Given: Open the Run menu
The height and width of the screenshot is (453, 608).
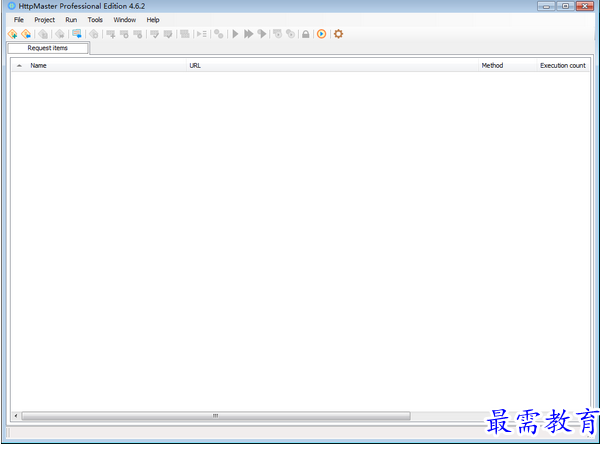Looking at the screenshot, I should click(x=71, y=20).
